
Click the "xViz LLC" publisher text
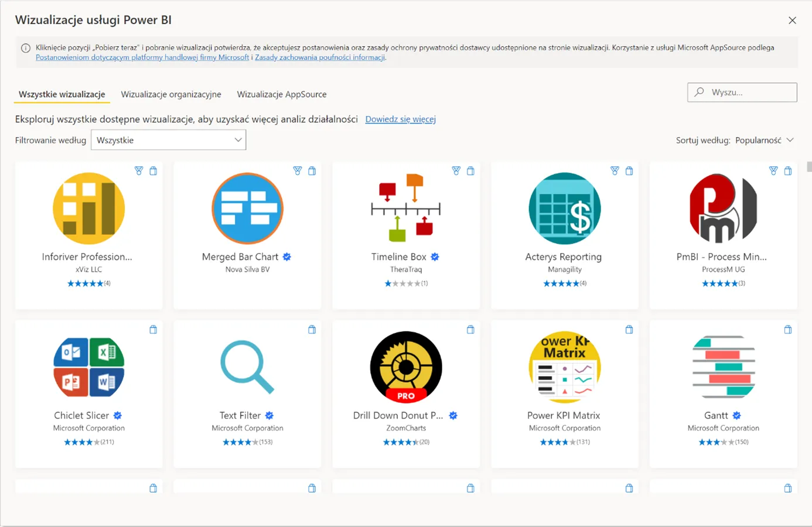pyautogui.click(x=89, y=269)
